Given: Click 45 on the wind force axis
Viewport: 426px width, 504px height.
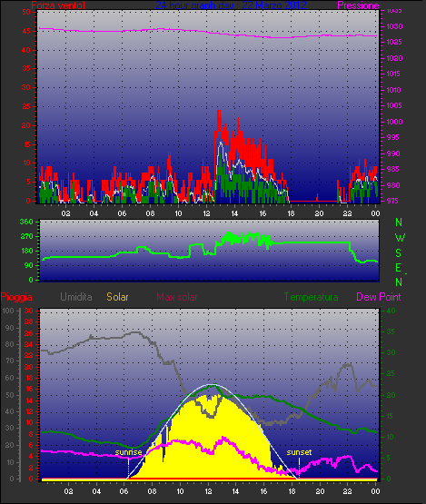Looking at the screenshot, I should tap(26, 31).
